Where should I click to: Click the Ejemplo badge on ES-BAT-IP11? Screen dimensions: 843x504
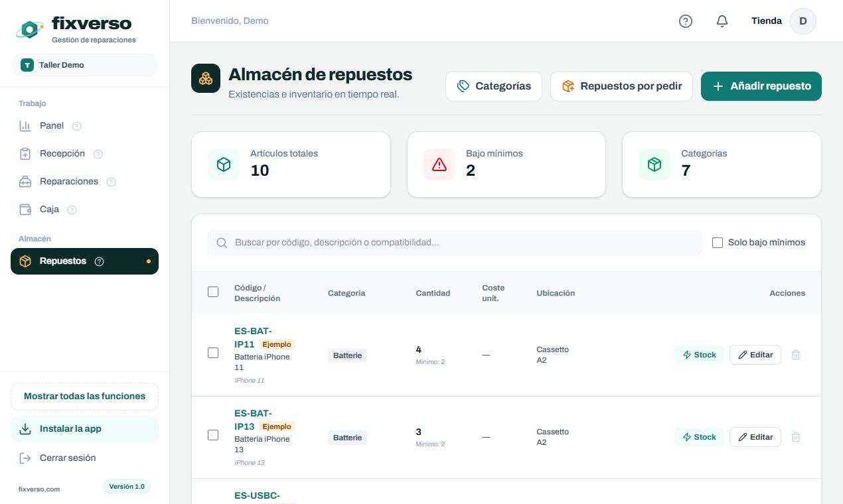[x=276, y=344]
